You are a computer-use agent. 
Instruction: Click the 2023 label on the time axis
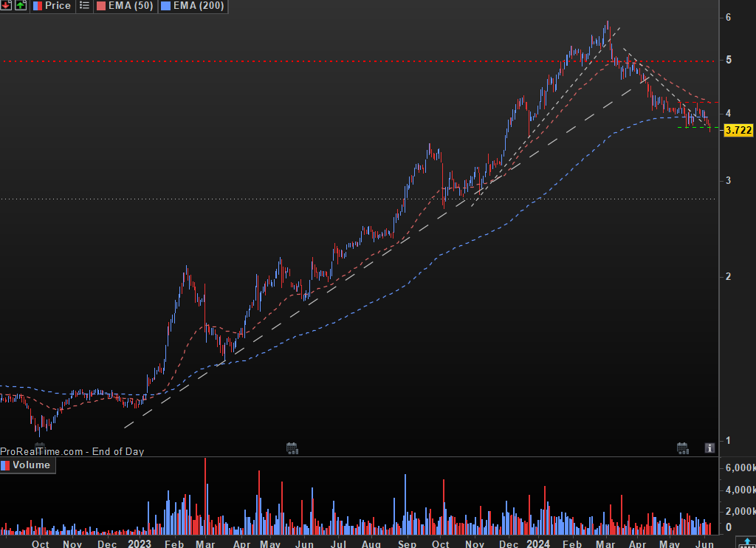(140, 543)
